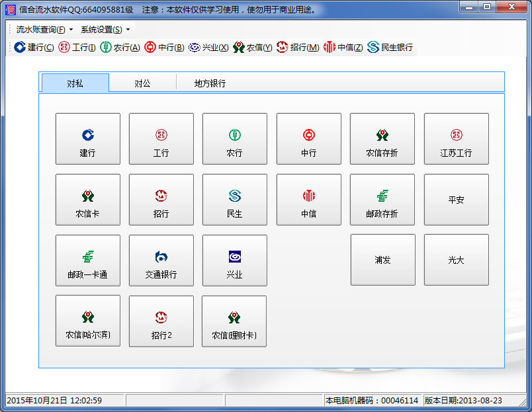Click the 平安 button
The width and height of the screenshot is (532, 412).
[x=457, y=200]
